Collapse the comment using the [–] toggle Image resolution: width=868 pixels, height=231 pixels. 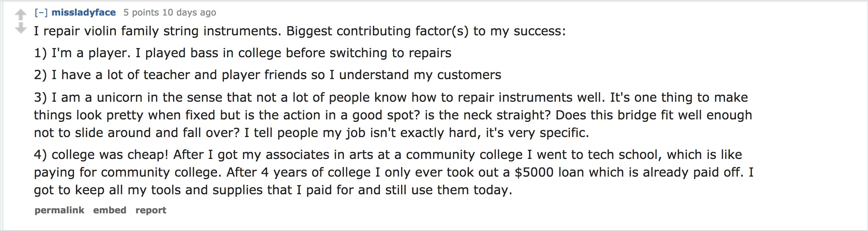(x=41, y=12)
